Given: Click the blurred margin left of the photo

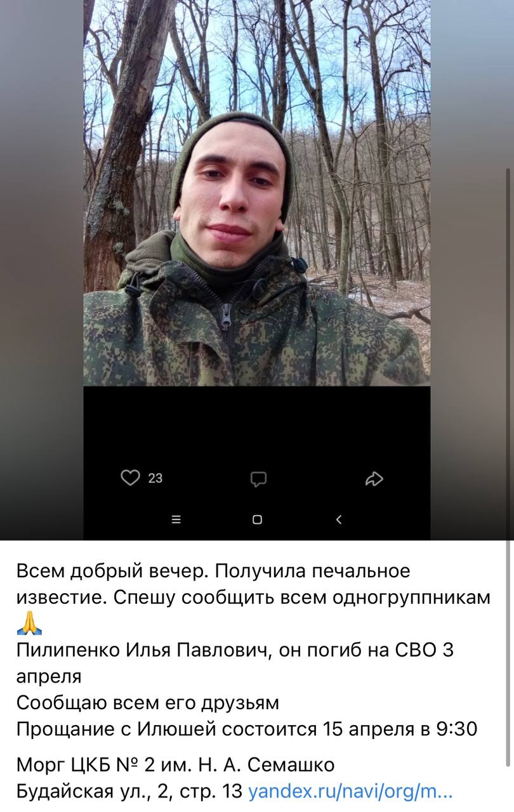Looking at the screenshot, I should point(42,270).
